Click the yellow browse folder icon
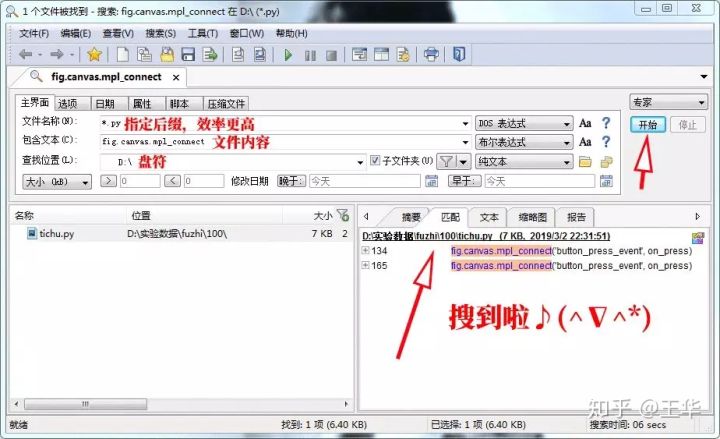Viewport: 720px width, 439px height. click(585, 161)
